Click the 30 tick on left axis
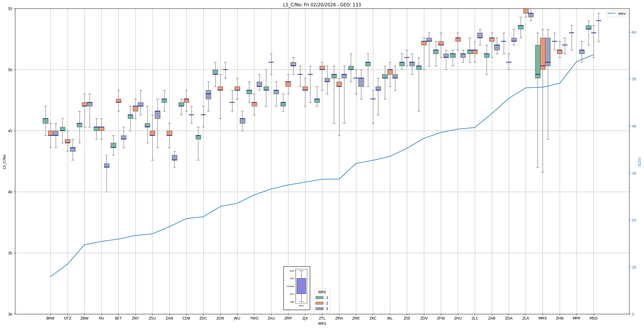Image resolution: width=644 pixels, height=328 pixels. point(11,314)
